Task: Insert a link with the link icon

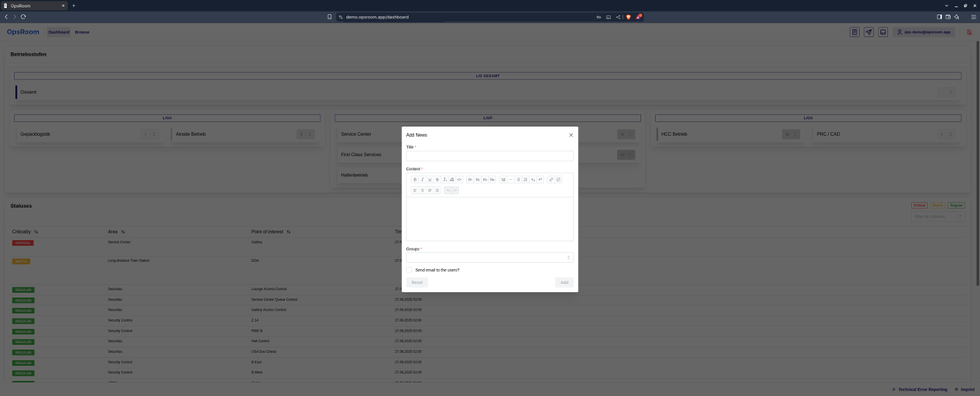Action: tap(551, 179)
